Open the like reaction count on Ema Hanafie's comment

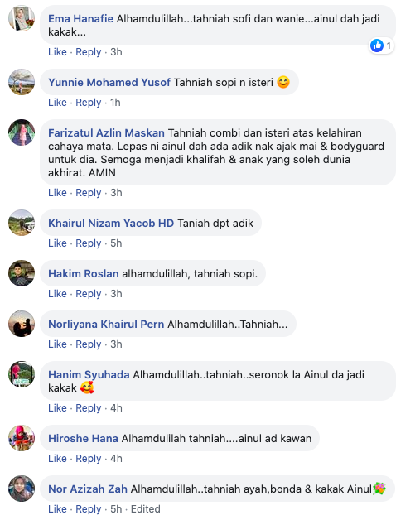click(381, 46)
